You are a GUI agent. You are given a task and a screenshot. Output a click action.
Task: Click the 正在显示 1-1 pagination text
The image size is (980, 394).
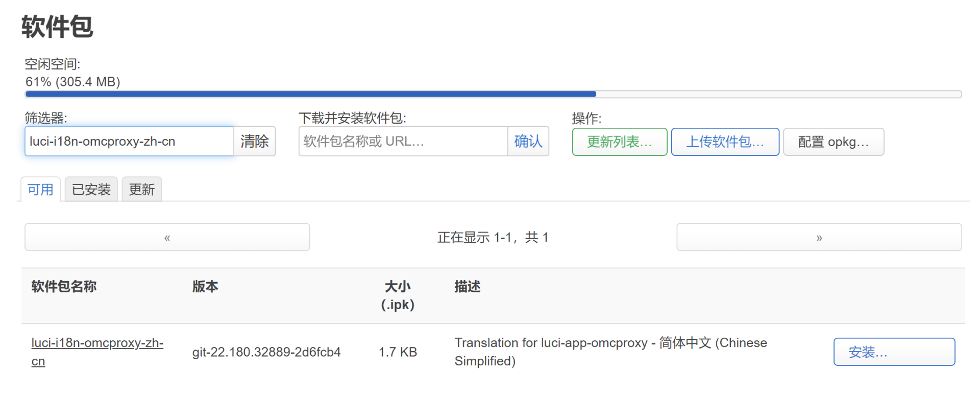click(x=493, y=238)
